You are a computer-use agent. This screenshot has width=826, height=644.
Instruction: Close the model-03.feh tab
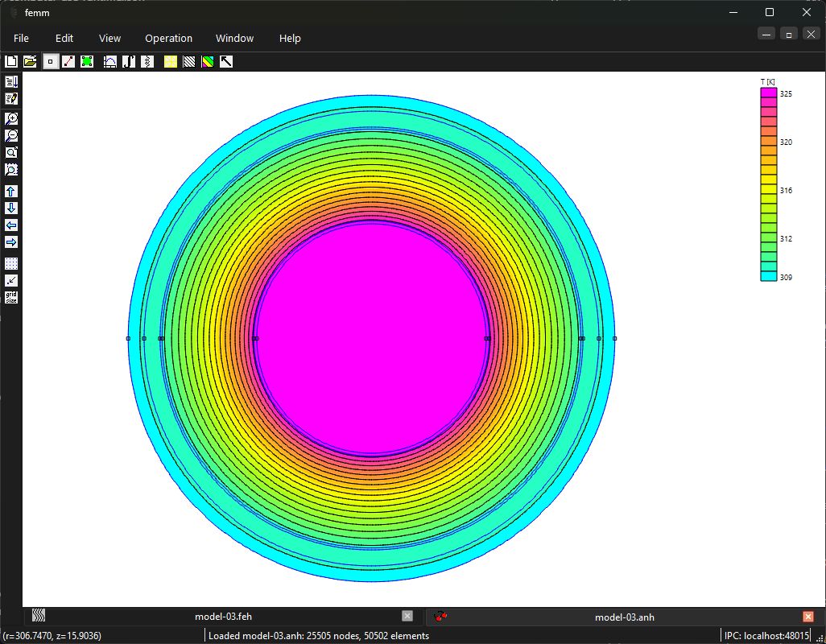407,616
